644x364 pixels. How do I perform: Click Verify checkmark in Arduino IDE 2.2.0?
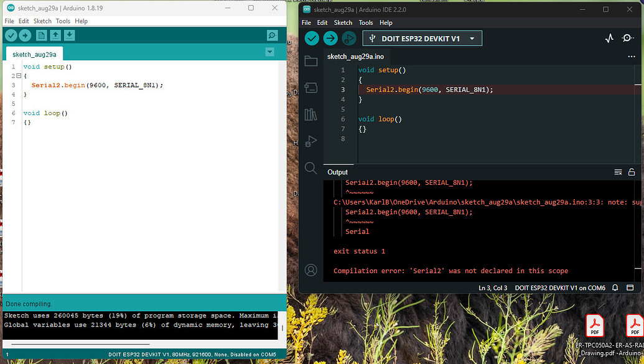coord(312,39)
